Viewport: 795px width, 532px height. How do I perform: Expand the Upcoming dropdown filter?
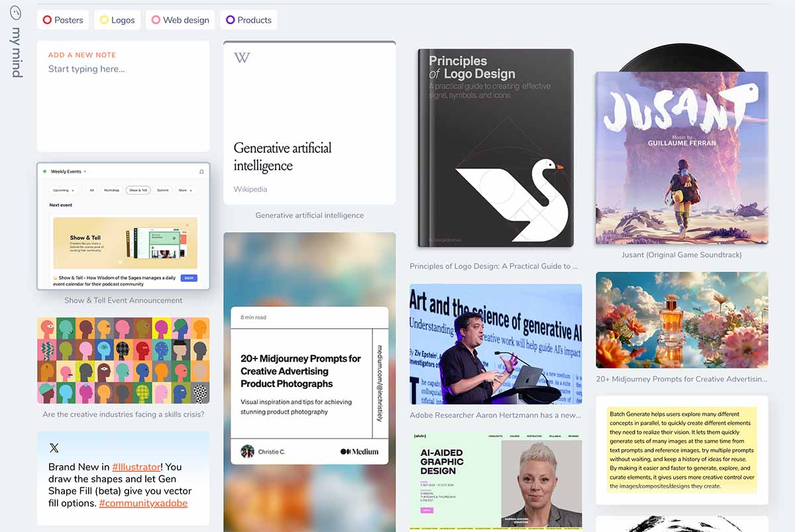click(x=64, y=190)
